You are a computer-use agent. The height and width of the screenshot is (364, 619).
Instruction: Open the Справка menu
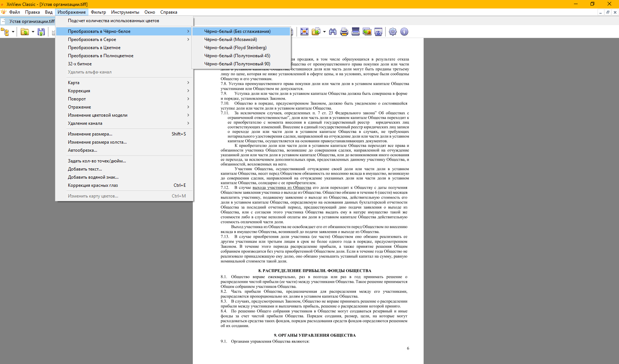pyautogui.click(x=169, y=12)
